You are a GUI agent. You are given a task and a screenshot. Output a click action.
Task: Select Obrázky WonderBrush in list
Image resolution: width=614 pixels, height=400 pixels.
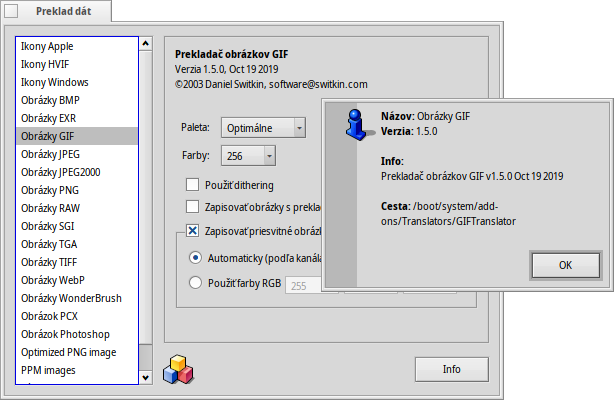(x=71, y=298)
